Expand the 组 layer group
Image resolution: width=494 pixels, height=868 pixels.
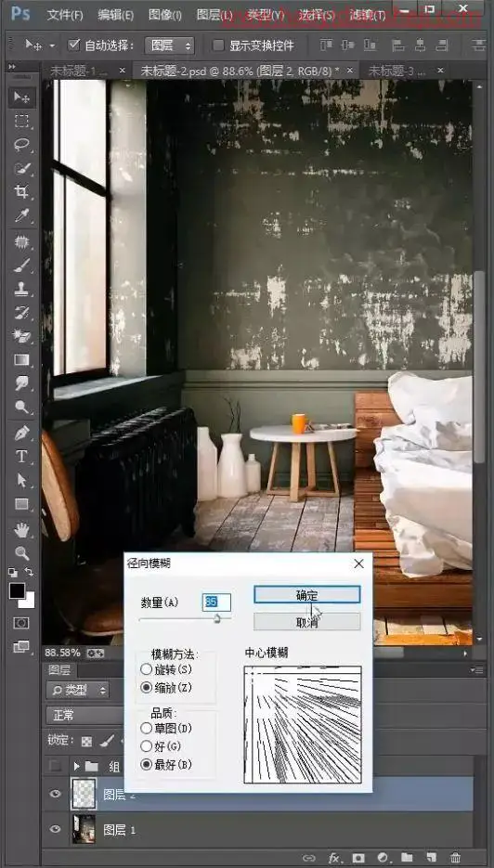tap(76, 766)
